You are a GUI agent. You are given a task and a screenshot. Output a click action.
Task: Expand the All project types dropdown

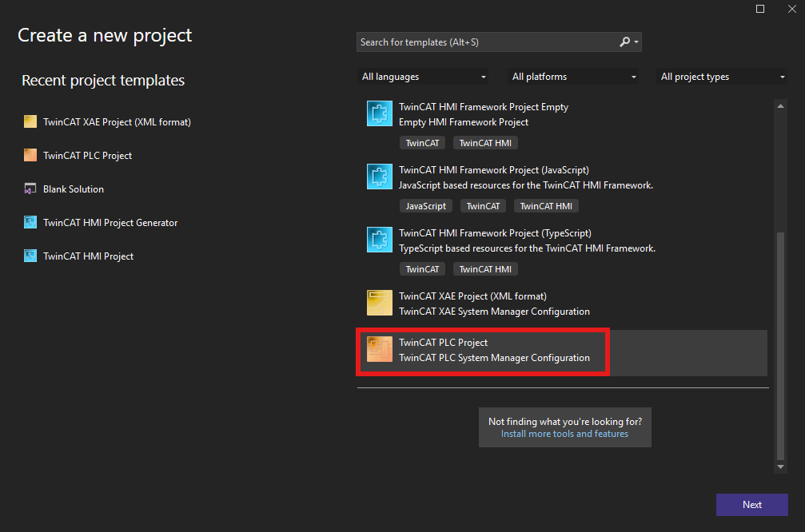tap(722, 77)
